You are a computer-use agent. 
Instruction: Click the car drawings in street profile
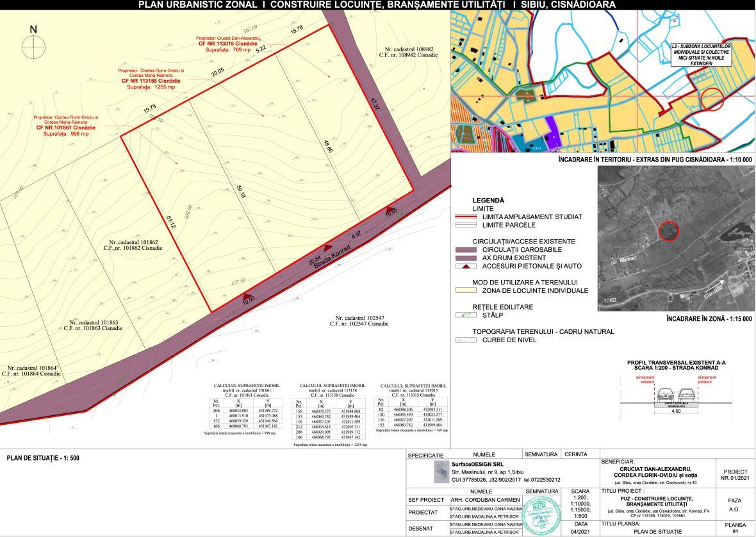tap(675, 393)
